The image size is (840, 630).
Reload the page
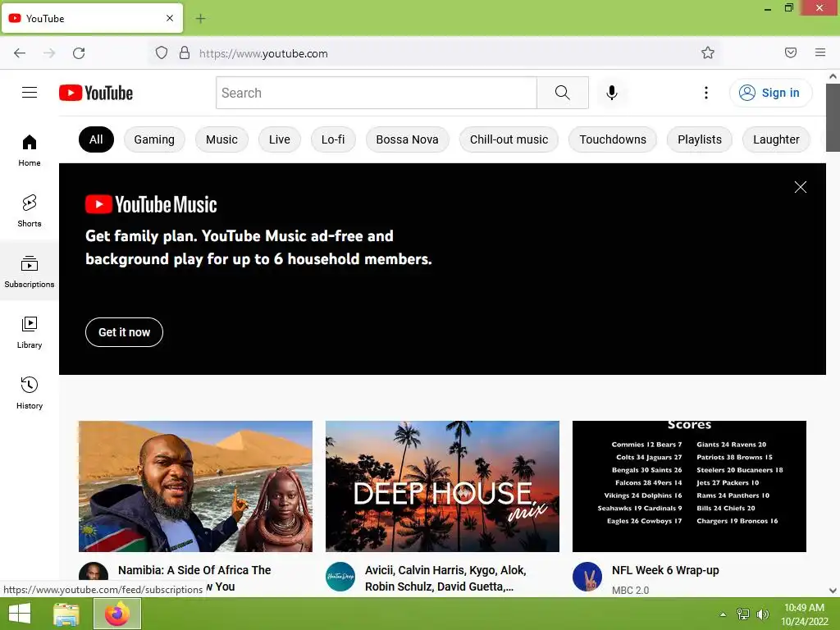pos(79,53)
